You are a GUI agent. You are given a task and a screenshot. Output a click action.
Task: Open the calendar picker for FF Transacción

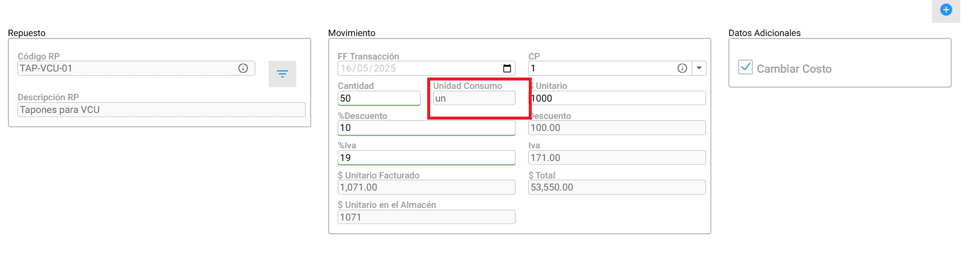pos(507,68)
